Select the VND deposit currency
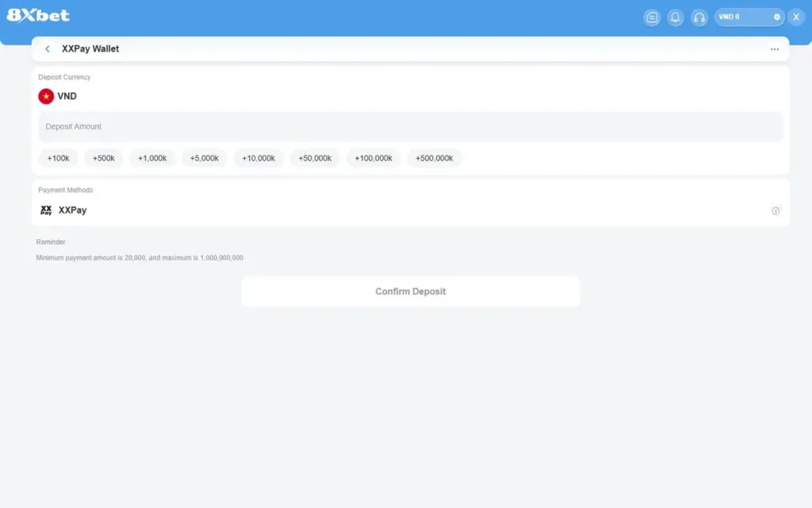This screenshot has width=812, height=508. [x=67, y=96]
